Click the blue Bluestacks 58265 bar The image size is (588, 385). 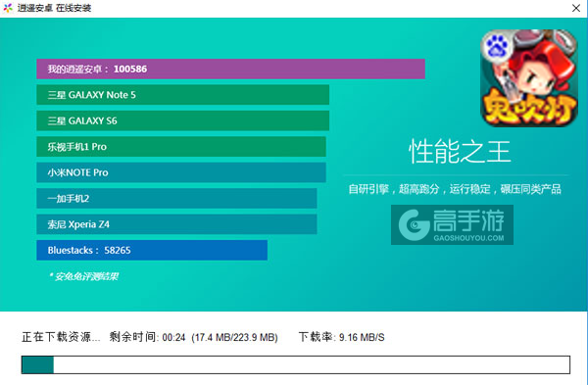point(152,250)
